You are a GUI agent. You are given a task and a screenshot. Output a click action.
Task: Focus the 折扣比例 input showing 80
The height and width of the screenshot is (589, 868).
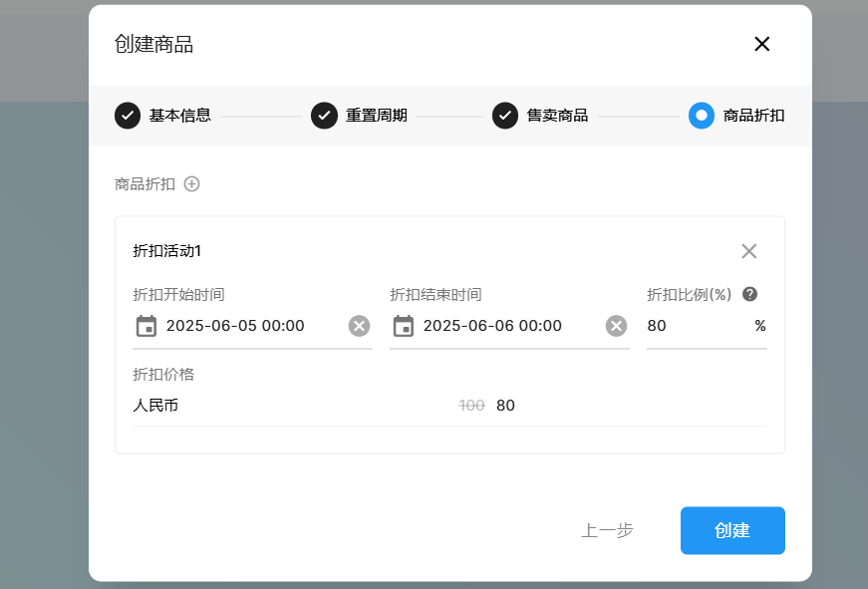(696, 326)
